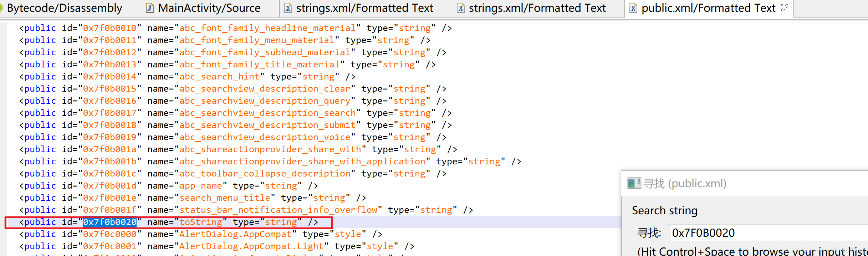This screenshot has height=256, width=868.
Task: Click the name toString in the highlighted line
Action: coord(200,222)
